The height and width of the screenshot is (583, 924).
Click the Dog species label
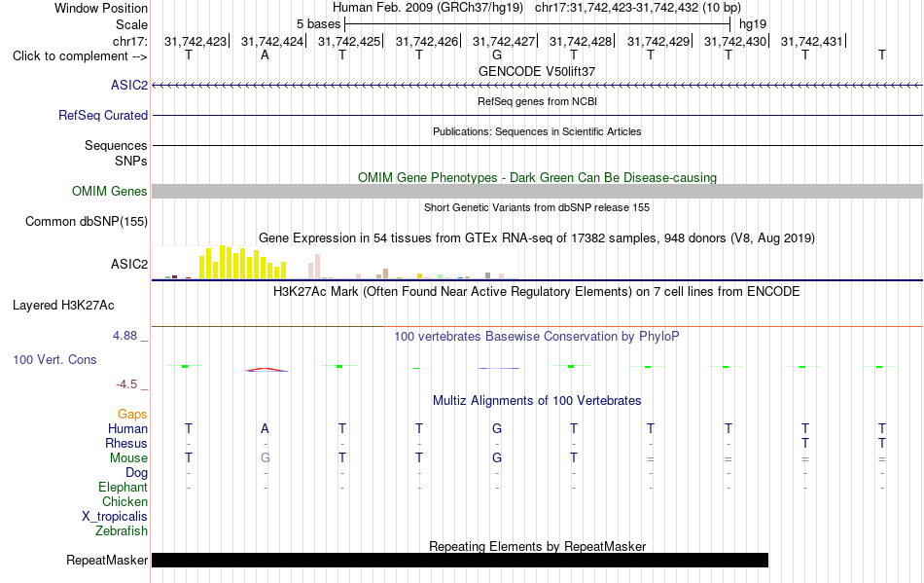tap(137, 473)
